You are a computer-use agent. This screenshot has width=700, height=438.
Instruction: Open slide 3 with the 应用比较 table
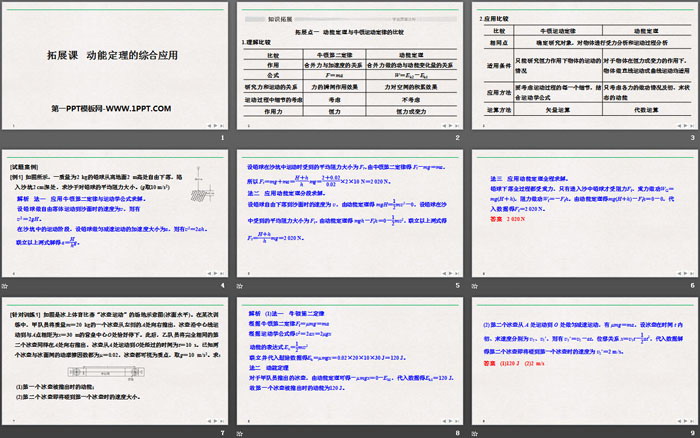580,70
